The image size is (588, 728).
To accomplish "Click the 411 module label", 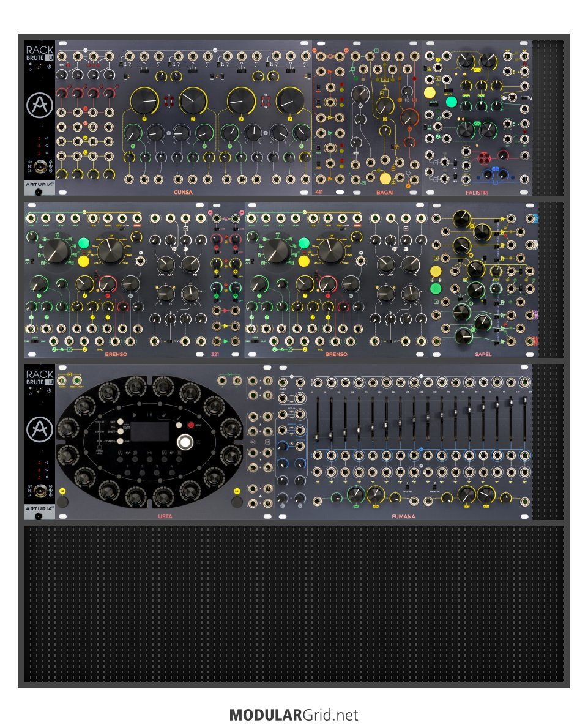I will coord(319,191).
